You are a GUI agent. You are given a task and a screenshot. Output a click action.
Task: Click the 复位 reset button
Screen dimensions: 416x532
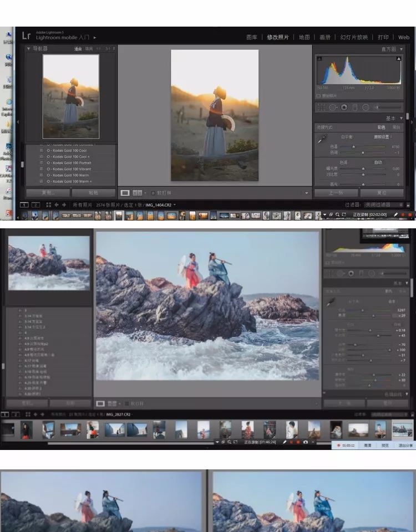[x=382, y=193]
